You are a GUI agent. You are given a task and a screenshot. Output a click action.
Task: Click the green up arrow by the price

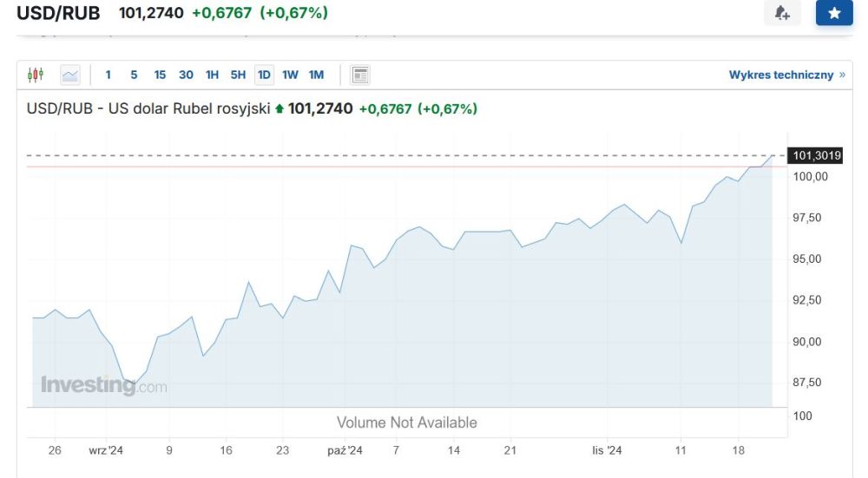pyautogui.click(x=279, y=109)
